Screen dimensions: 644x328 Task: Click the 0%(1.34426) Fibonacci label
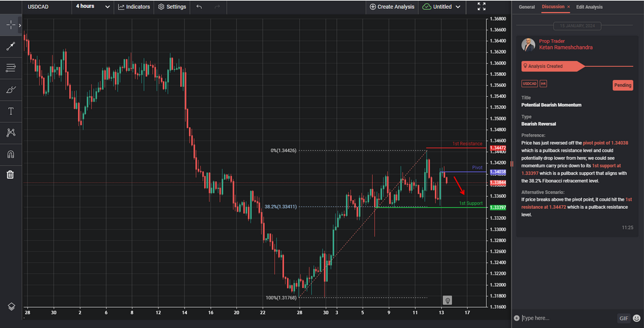point(283,151)
